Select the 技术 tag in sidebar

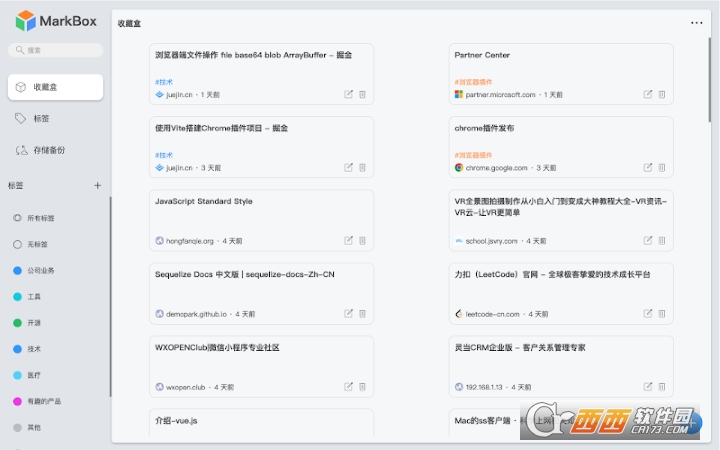point(34,349)
